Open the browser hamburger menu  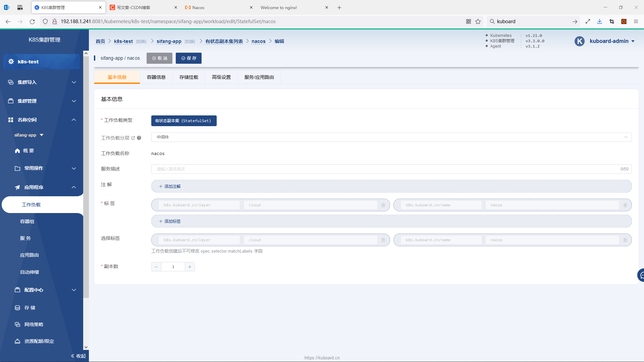coord(636,21)
